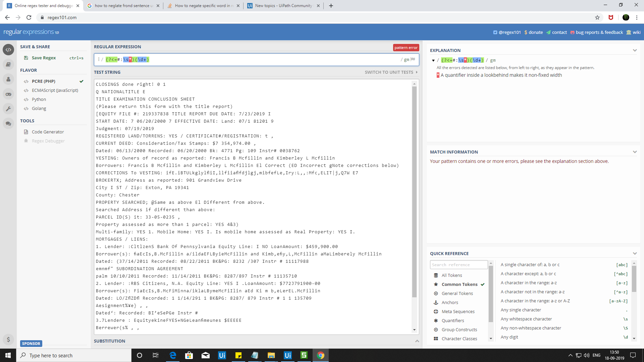
Task: Open the regex editor sidebar icon
Action: pos(8,50)
